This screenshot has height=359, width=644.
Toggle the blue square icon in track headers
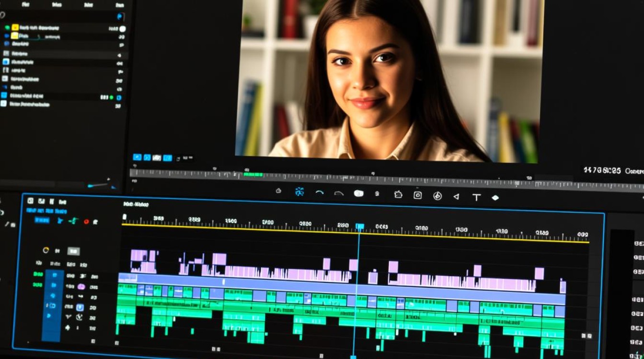point(80,307)
